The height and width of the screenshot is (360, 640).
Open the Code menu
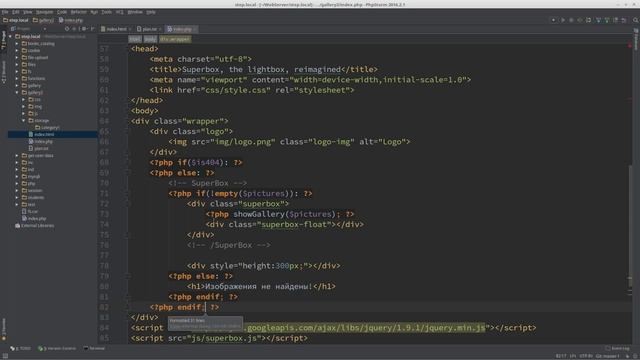point(62,12)
